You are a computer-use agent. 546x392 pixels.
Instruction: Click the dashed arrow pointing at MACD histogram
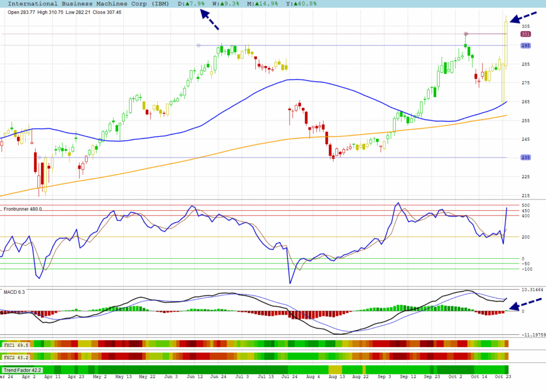523,303
